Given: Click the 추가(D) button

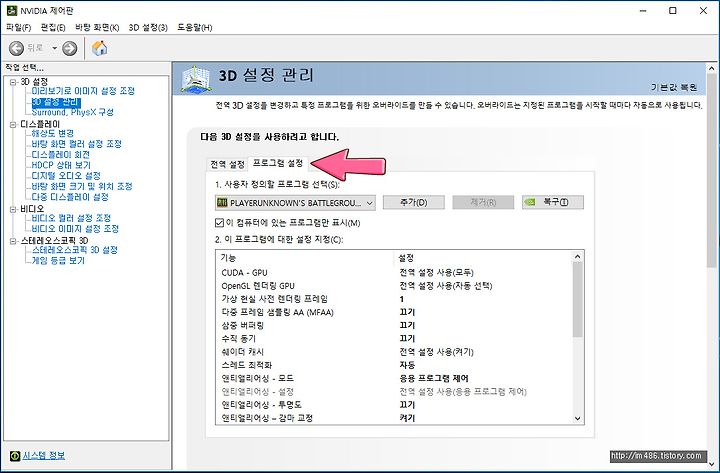Looking at the screenshot, I should tap(414, 202).
